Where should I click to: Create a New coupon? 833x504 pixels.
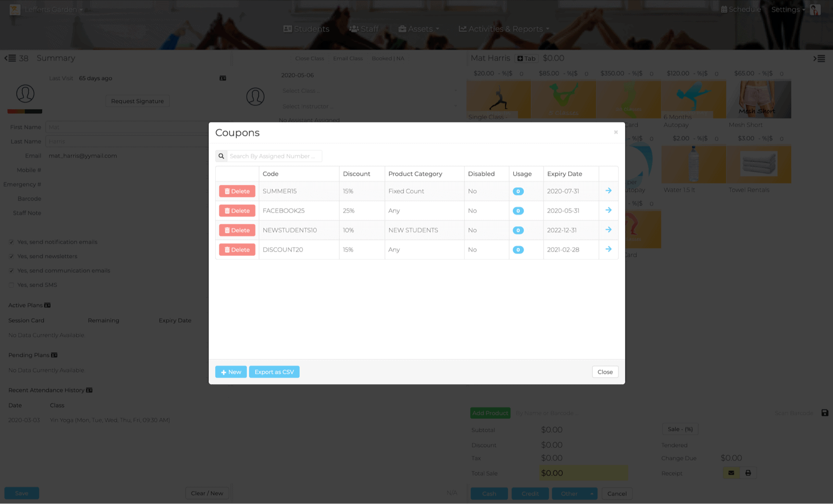tap(231, 372)
